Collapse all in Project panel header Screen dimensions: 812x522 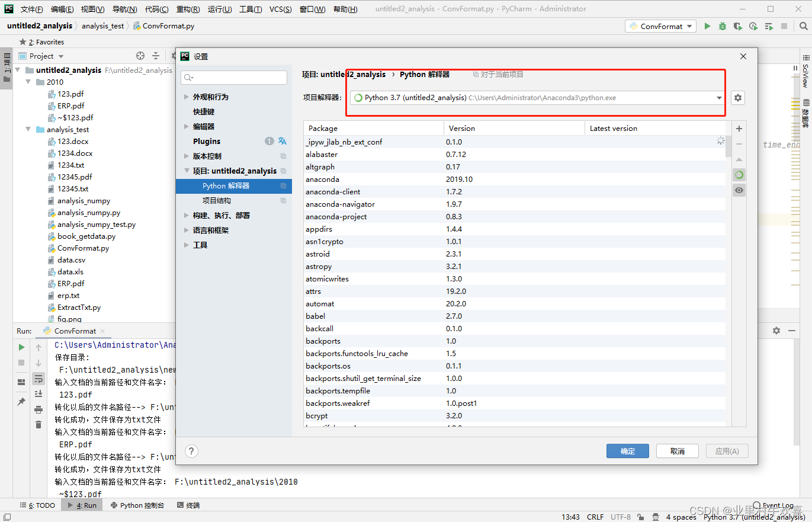(x=156, y=56)
